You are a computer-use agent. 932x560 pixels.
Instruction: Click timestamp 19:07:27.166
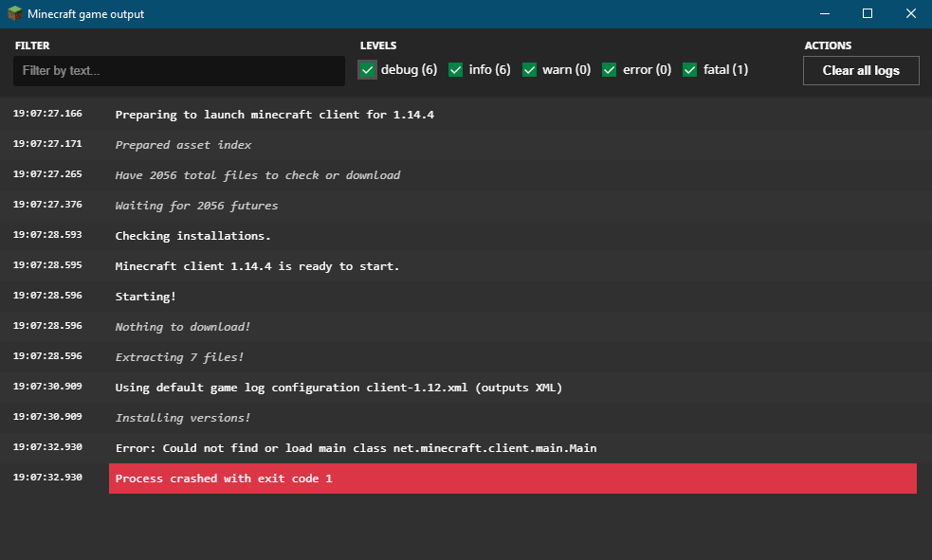[x=47, y=114]
